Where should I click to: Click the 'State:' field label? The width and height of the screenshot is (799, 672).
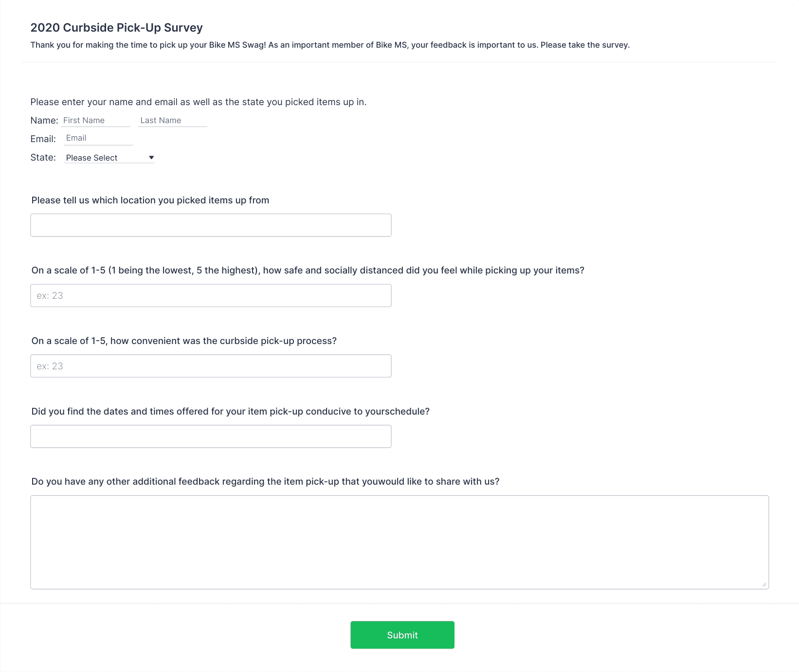click(43, 158)
